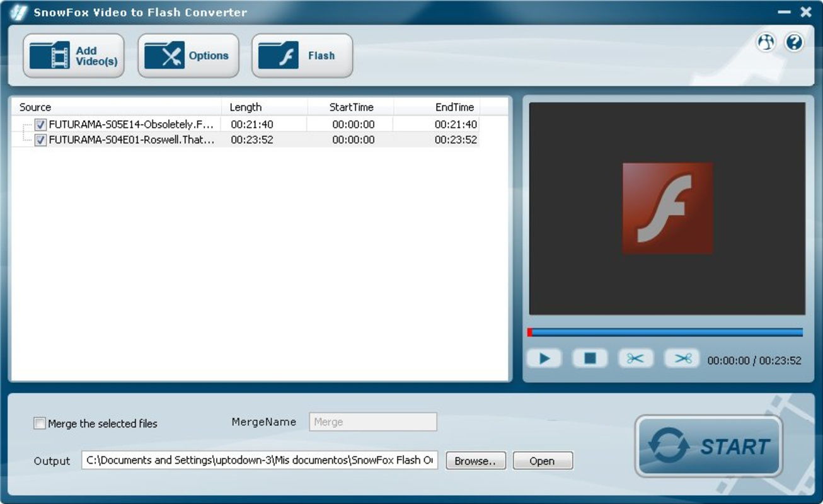Click the Open output folder button
The height and width of the screenshot is (504, 823).
click(543, 461)
